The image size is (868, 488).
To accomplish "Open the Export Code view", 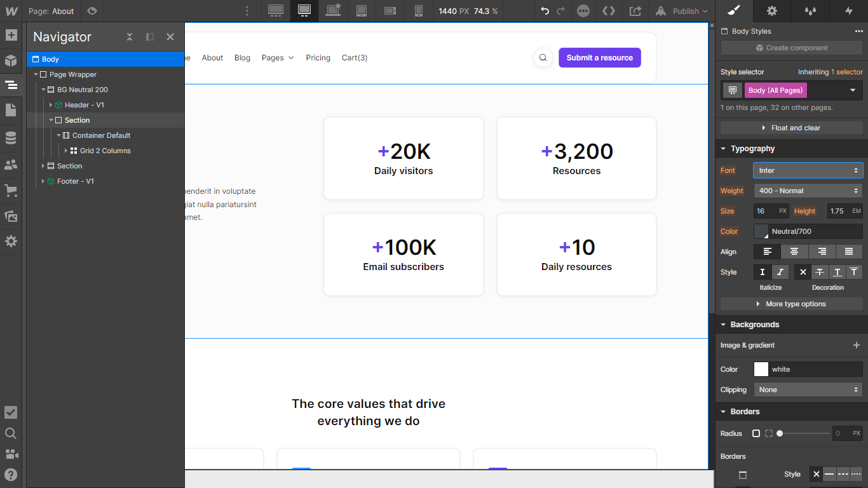I will pos(609,11).
